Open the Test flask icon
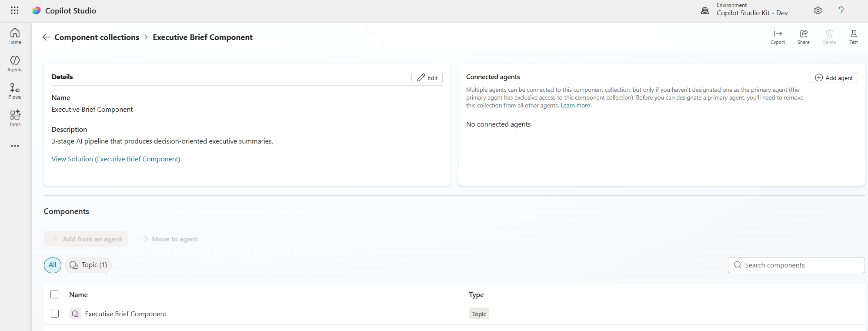This screenshot has height=331, width=868. click(x=854, y=37)
